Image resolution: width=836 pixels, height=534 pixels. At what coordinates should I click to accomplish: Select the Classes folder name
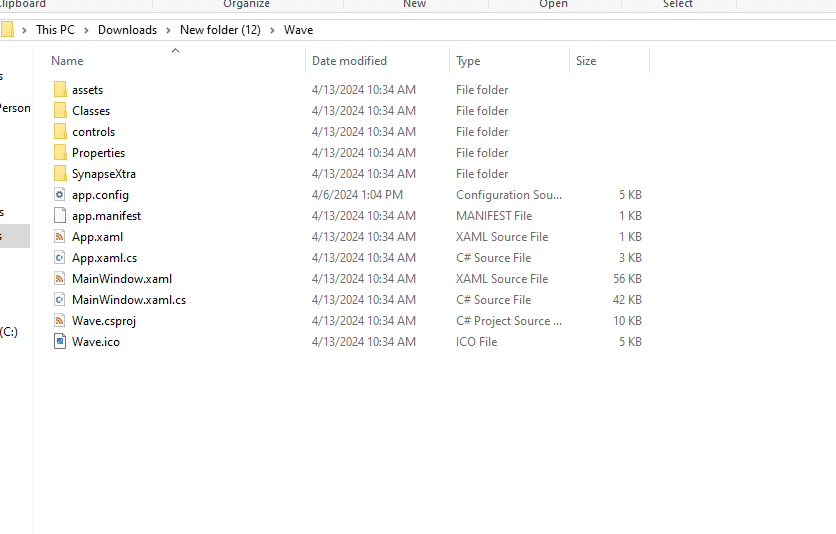91,110
